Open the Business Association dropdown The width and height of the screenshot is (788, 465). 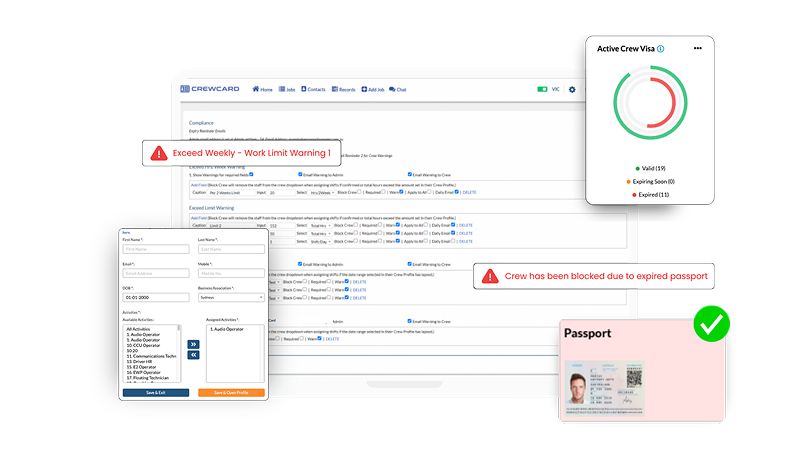pos(231,297)
